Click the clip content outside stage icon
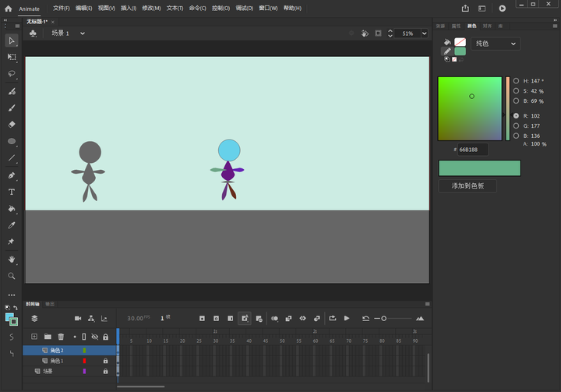Viewport: 561px width, 392px height. [x=378, y=34]
